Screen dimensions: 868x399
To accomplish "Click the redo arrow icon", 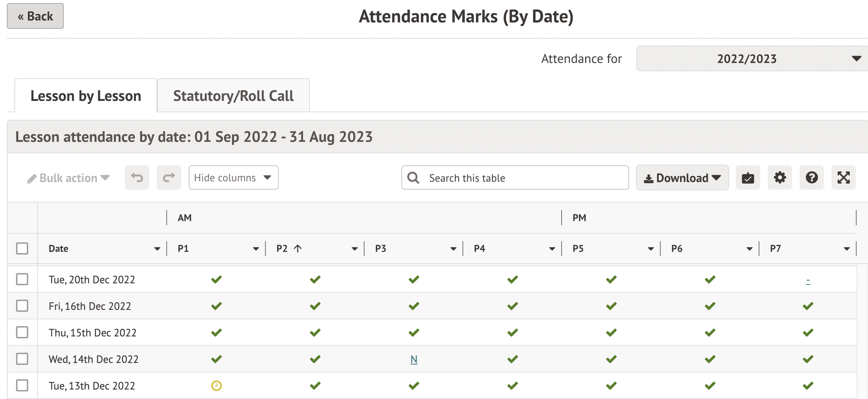I will click(169, 178).
